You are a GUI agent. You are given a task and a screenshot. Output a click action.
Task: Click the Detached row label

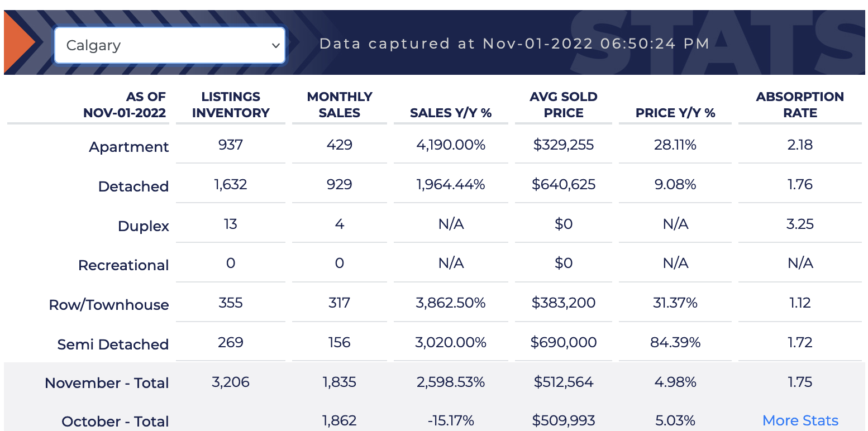pos(133,186)
